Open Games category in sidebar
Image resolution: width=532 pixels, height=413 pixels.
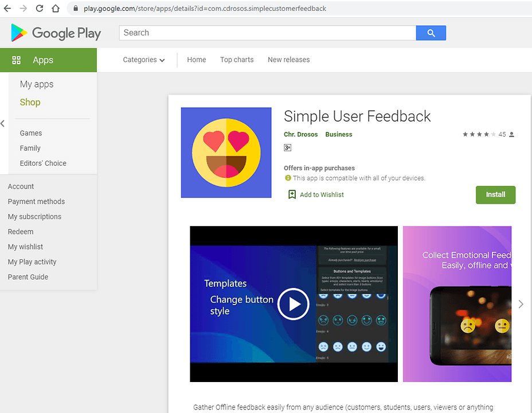click(x=31, y=133)
